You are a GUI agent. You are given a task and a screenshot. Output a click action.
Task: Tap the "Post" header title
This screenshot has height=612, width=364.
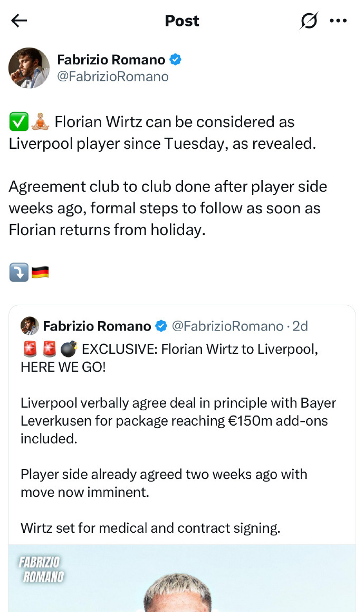pyautogui.click(x=182, y=21)
